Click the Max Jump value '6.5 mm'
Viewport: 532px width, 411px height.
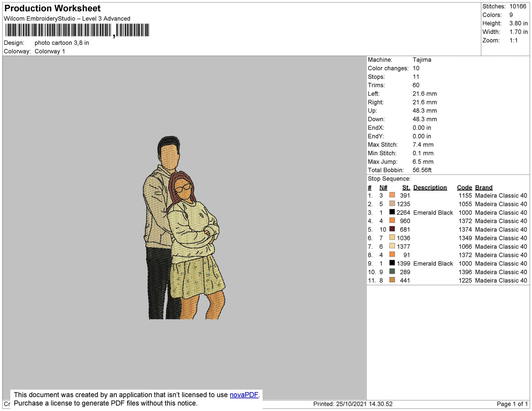423,162
